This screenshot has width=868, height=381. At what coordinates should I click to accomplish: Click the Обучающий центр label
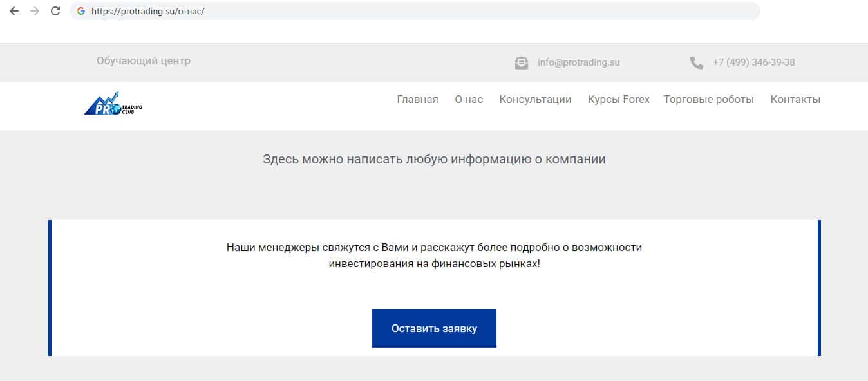[144, 61]
